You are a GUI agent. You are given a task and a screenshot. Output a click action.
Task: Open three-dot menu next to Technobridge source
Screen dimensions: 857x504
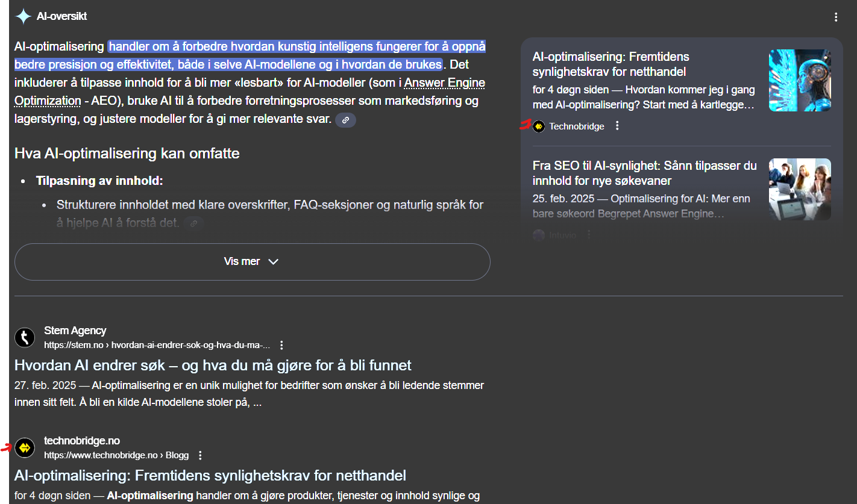point(617,126)
